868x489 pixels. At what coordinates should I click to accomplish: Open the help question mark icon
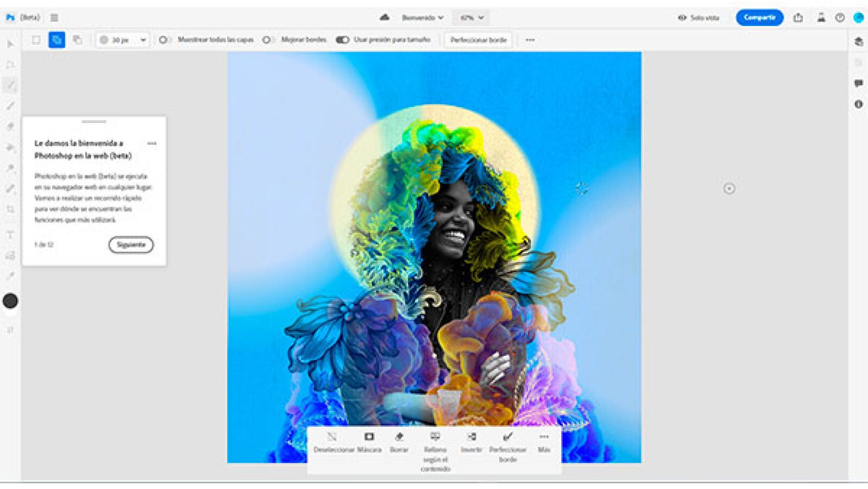pyautogui.click(x=840, y=18)
